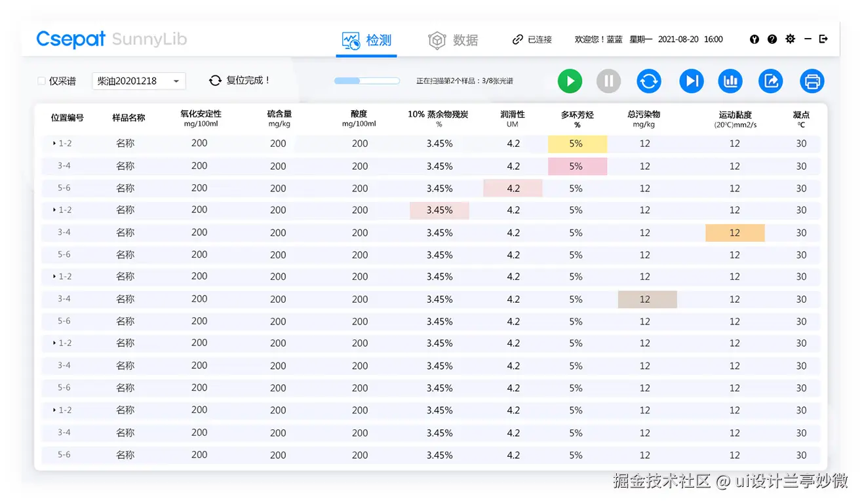Open the wrench tools icon
Image resolution: width=862 pixels, height=504 pixels.
(754, 39)
